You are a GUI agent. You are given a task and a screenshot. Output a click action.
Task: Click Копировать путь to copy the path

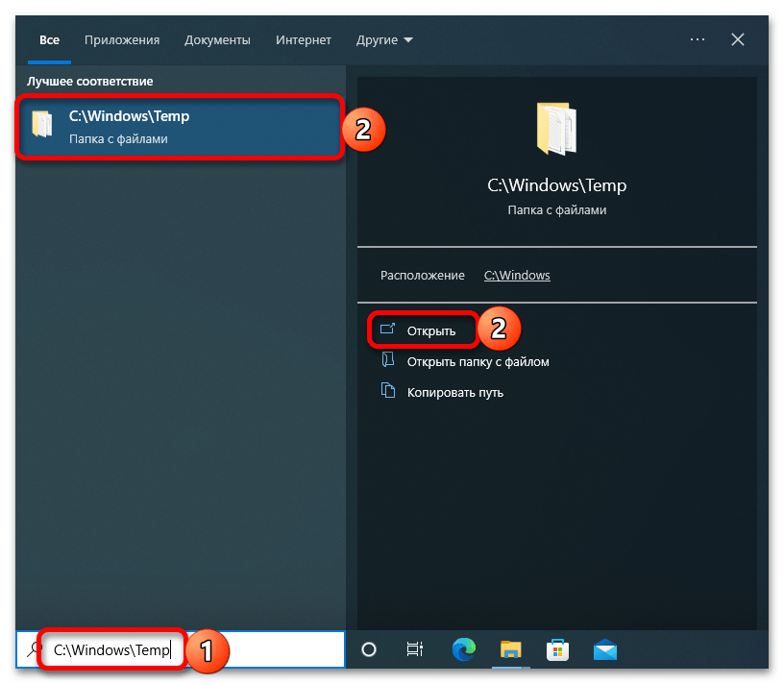(454, 392)
